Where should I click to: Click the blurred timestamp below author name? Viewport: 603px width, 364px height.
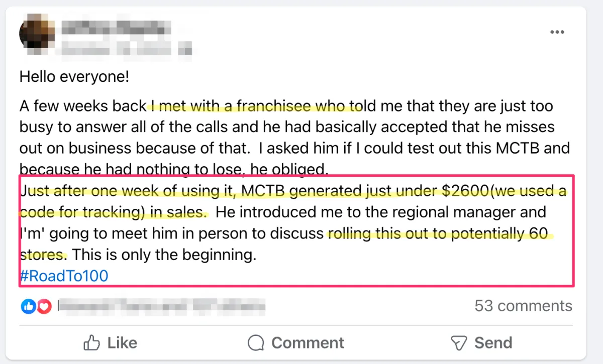click(x=126, y=48)
